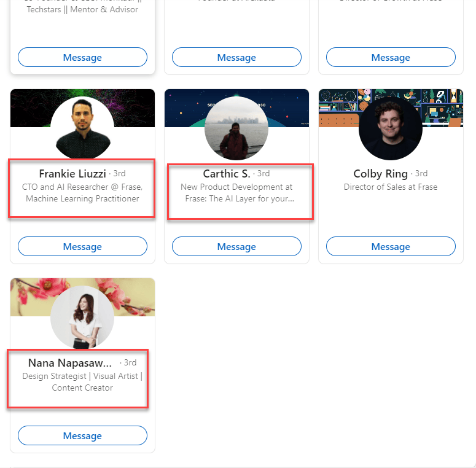Open Colby Ring's profile photo

(391, 128)
